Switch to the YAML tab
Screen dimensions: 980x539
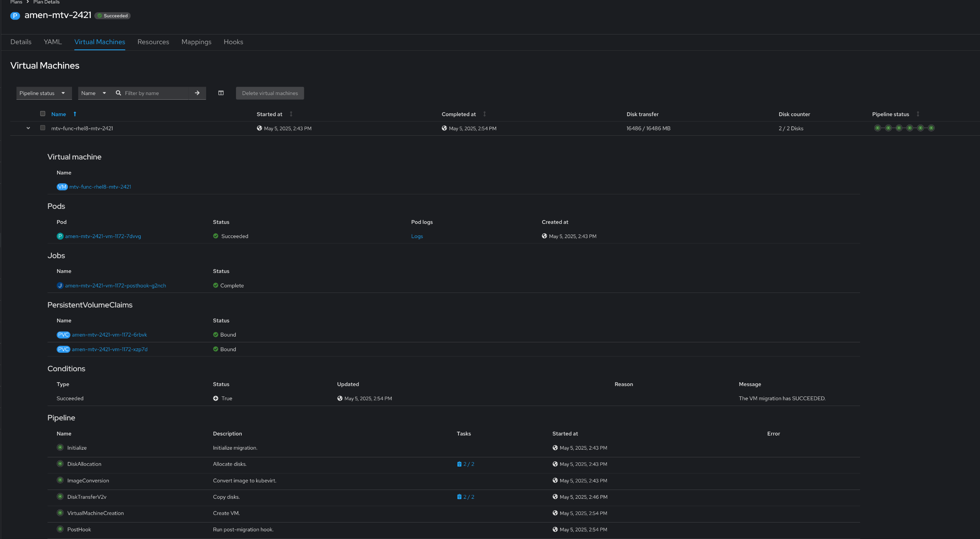point(53,42)
